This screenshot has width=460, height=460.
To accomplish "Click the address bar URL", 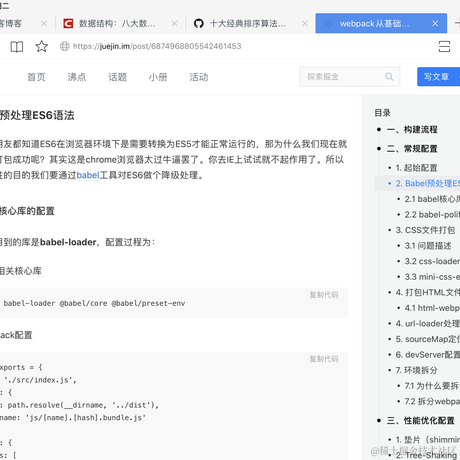I will pos(157,46).
